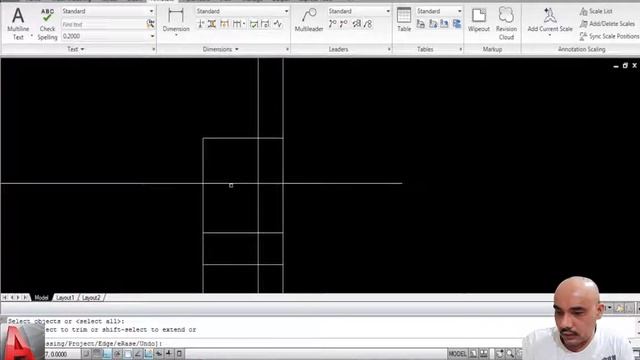Toggle MODEL space button in status bar
Viewport: 640px width, 360px height.
(x=458, y=353)
